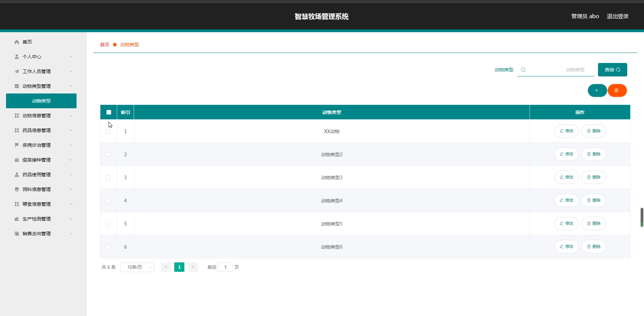
Task: Check the checkbox for row 动物类型4
Action: pos(108,201)
